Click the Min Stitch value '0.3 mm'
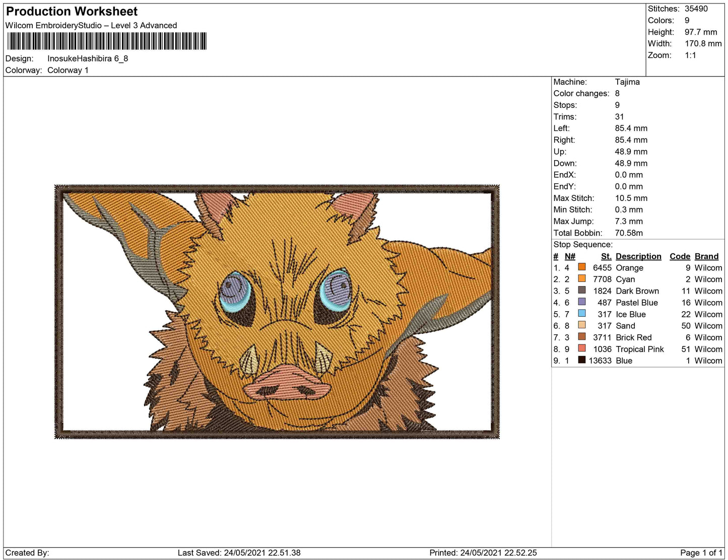 point(629,209)
